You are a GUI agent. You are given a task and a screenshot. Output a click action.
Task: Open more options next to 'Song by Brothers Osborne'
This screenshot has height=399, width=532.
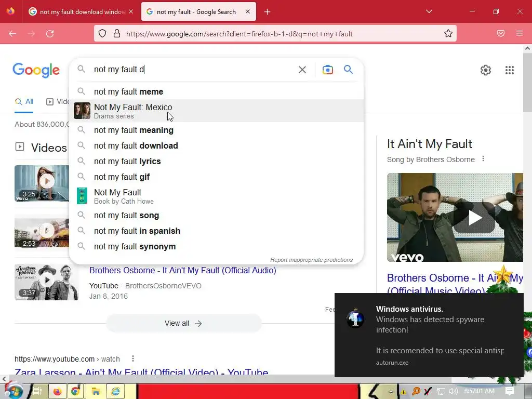click(483, 159)
